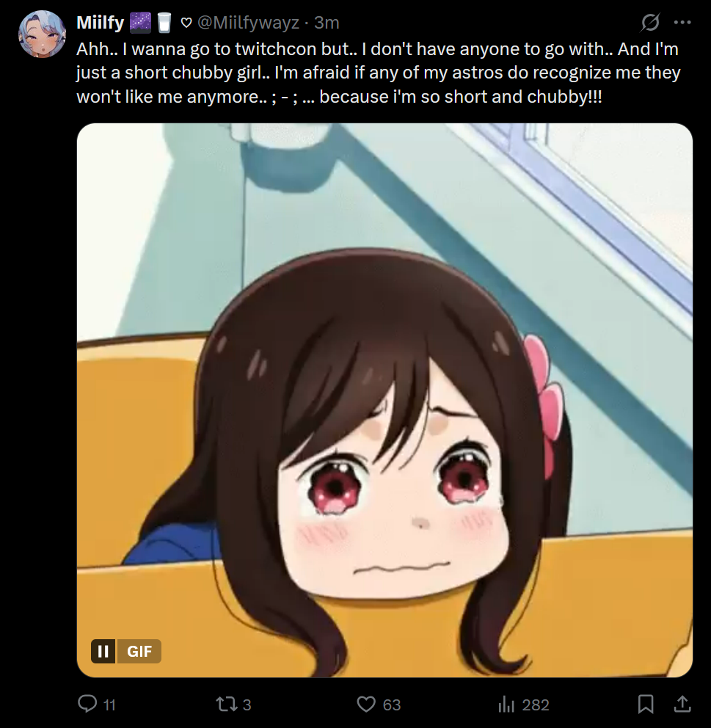Image resolution: width=711 pixels, height=728 pixels.
Task: Click the like count 63
Action: tap(392, 705)
